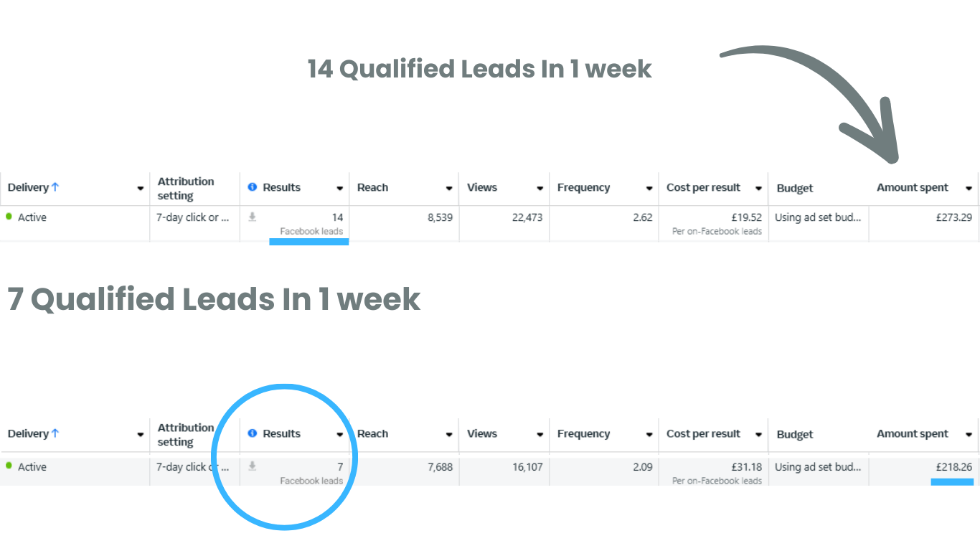Select the Attribution setting header in bottom table
Screen dimensions: 980x551
click(186, 435)
